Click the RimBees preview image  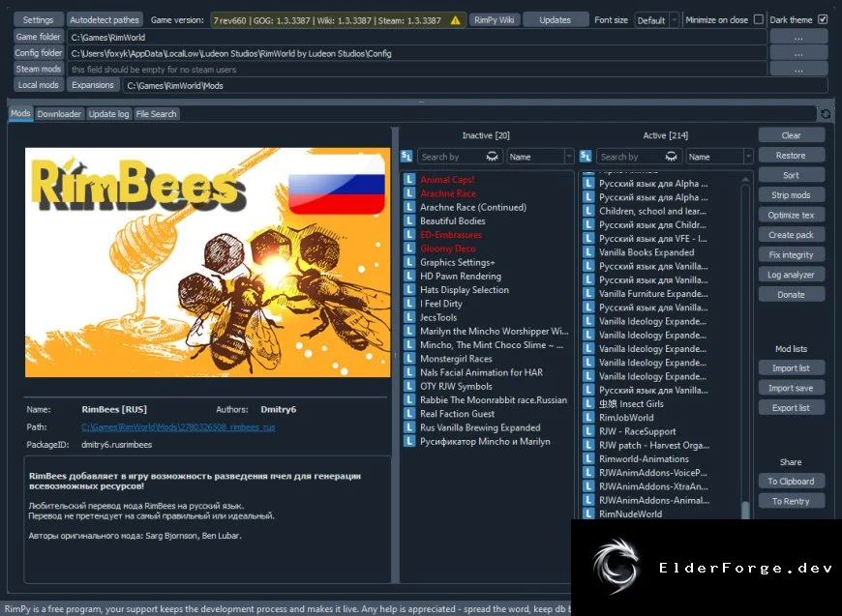coord(208,262)
